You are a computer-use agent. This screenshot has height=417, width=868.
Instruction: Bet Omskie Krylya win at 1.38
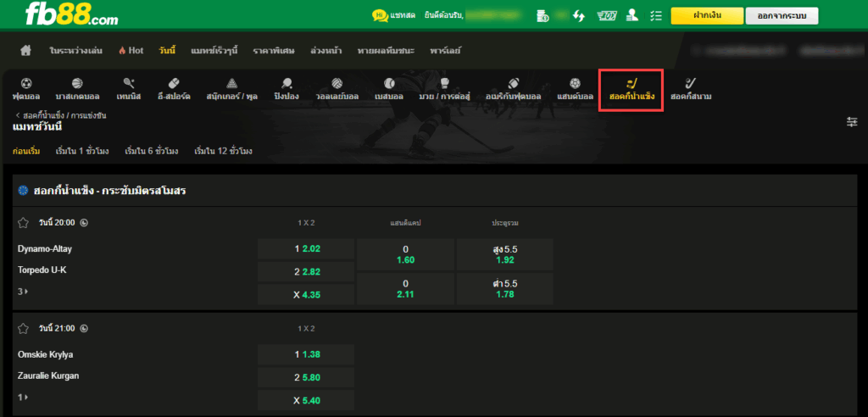[306, 354]
